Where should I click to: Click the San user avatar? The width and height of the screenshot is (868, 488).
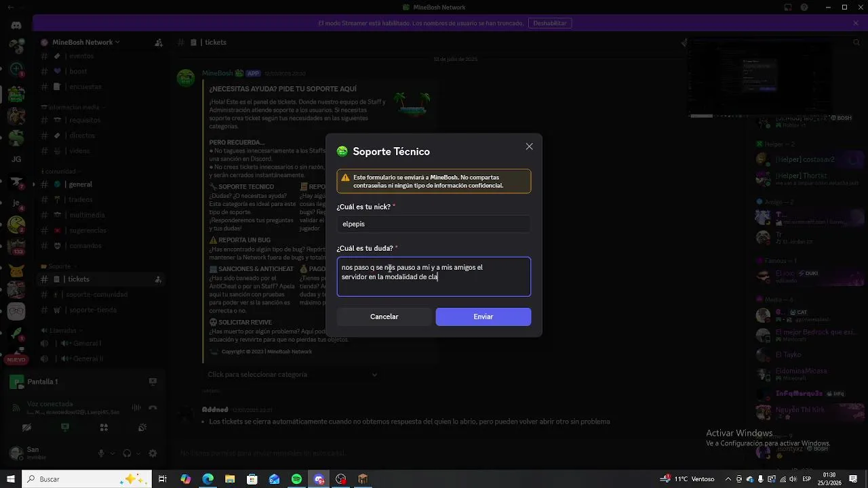(x=16, y=453)
